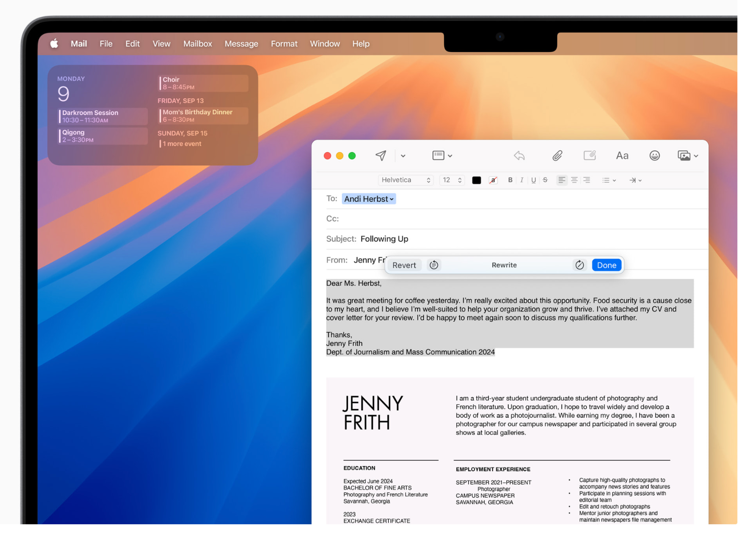Open the Format menu
This screenshot has height=541, width=756.
[x=284, y=43]
